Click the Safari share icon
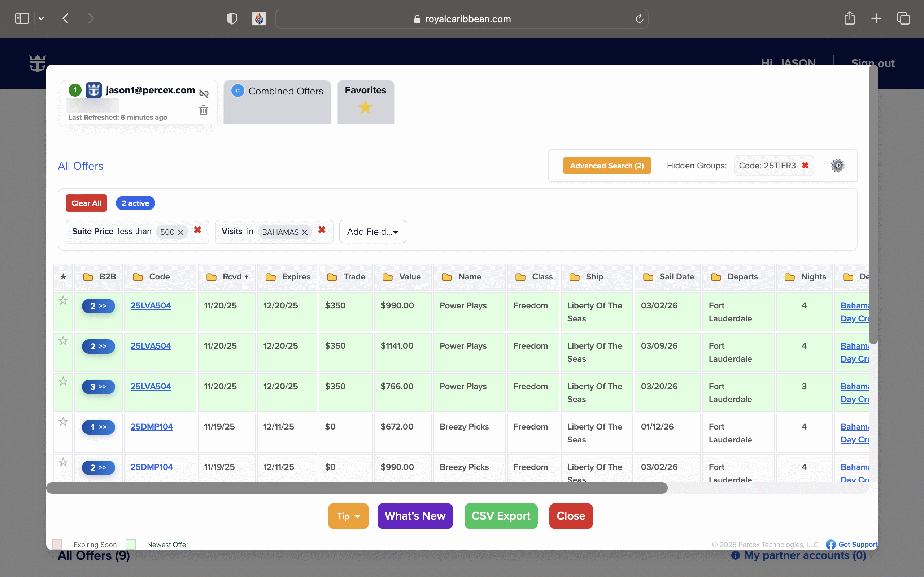The width and height of the screenshot is (924, 577). [x=849, y=18]
